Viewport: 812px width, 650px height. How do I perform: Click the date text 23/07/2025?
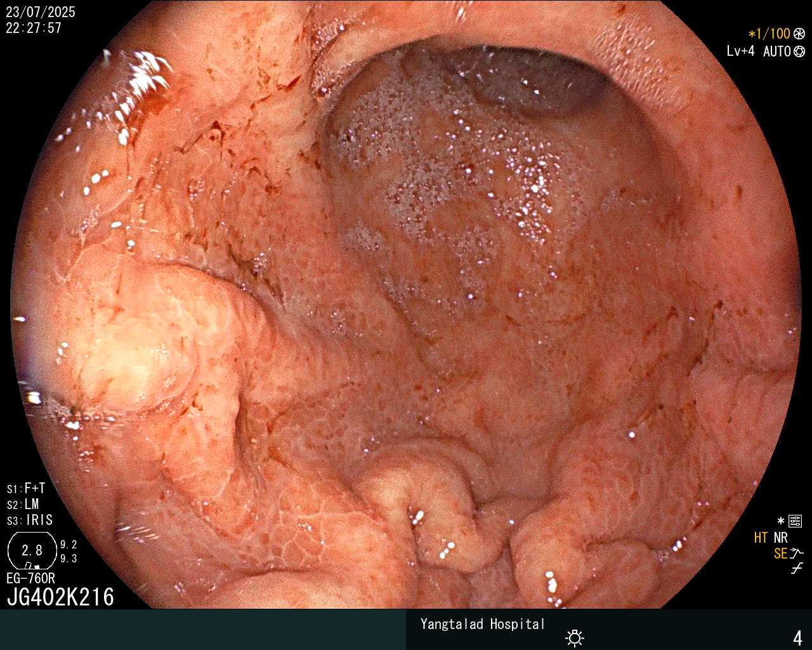click(41, 12)
